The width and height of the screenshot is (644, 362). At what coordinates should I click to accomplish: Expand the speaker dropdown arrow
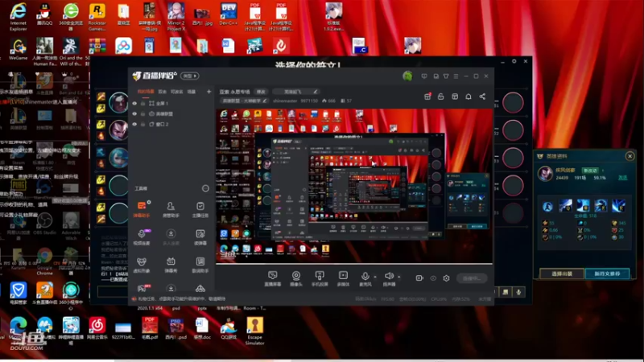pyautogui.click(x=398, y=277)
